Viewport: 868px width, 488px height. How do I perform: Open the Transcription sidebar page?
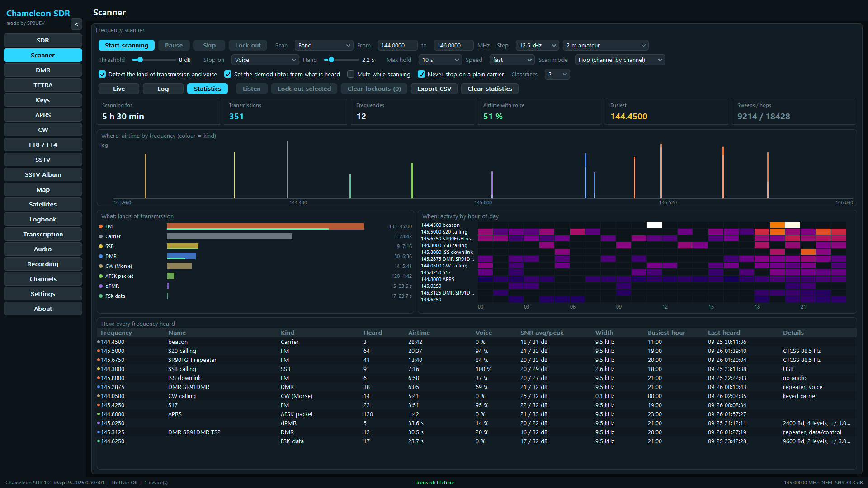[43, 234]
